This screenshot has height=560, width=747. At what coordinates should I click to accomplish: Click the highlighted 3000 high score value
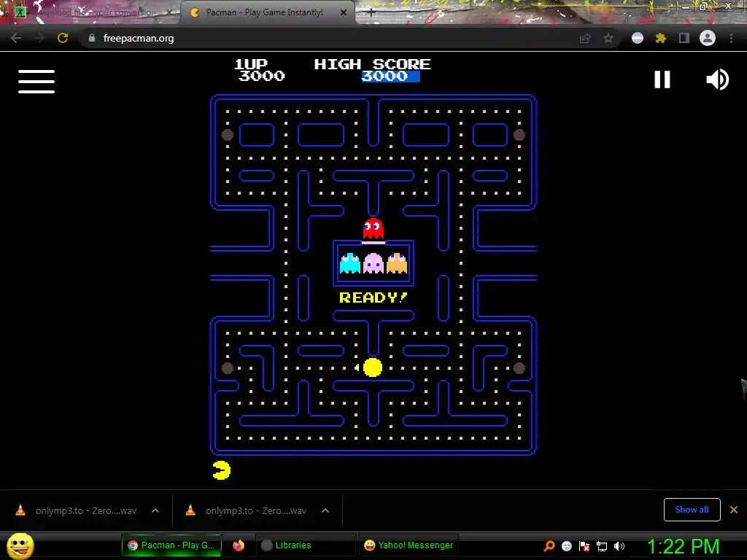pos(391,76)
